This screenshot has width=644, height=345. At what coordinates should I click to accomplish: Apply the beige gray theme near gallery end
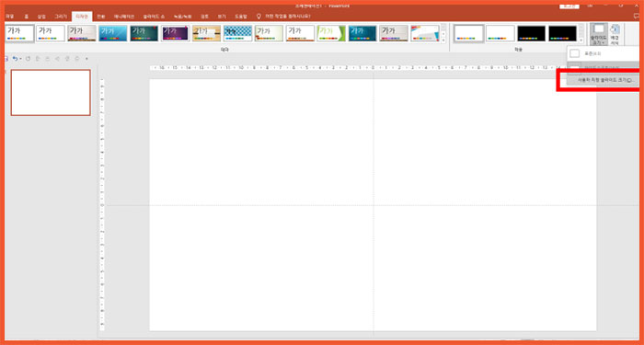pyautogui.click(x=394, y=33)
